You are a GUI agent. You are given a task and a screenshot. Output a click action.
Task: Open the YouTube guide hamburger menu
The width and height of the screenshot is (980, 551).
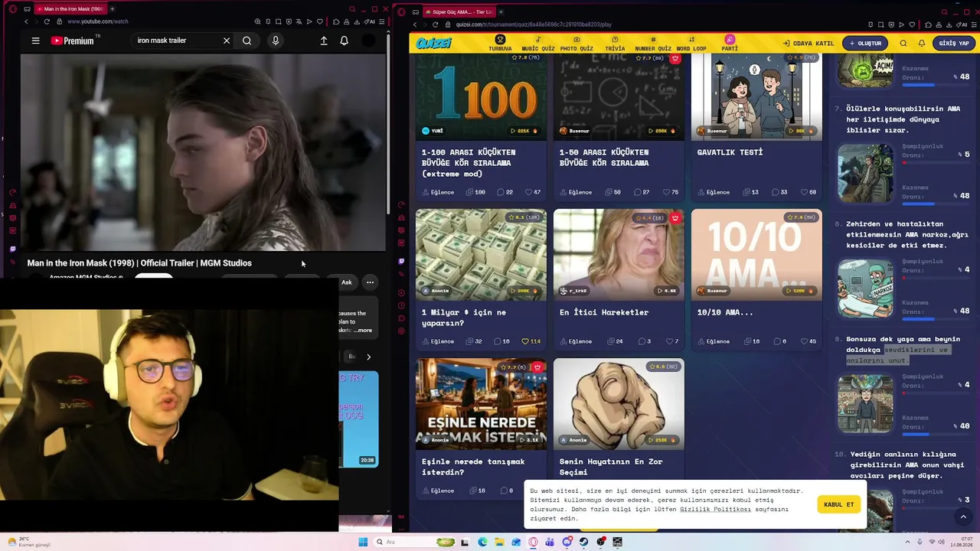[x=35, y=41]
